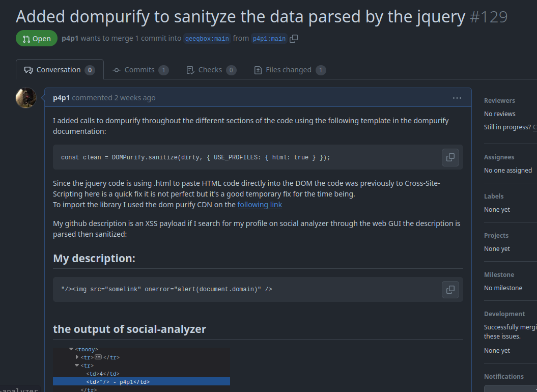Click the Reviewers sidebar heading
537x392 pixels.
click(x=499, y=101)
